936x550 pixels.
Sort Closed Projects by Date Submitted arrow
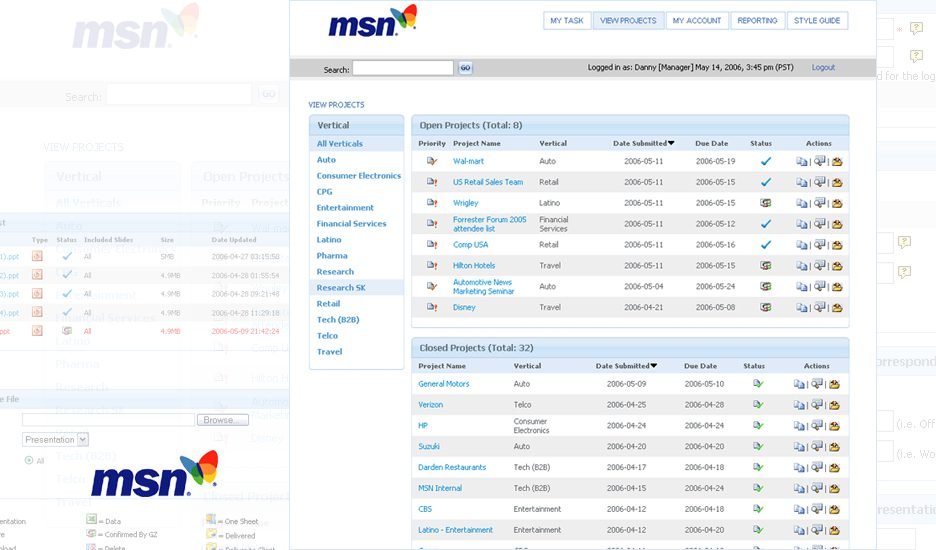pyautogui.click(x=654, y=365)
